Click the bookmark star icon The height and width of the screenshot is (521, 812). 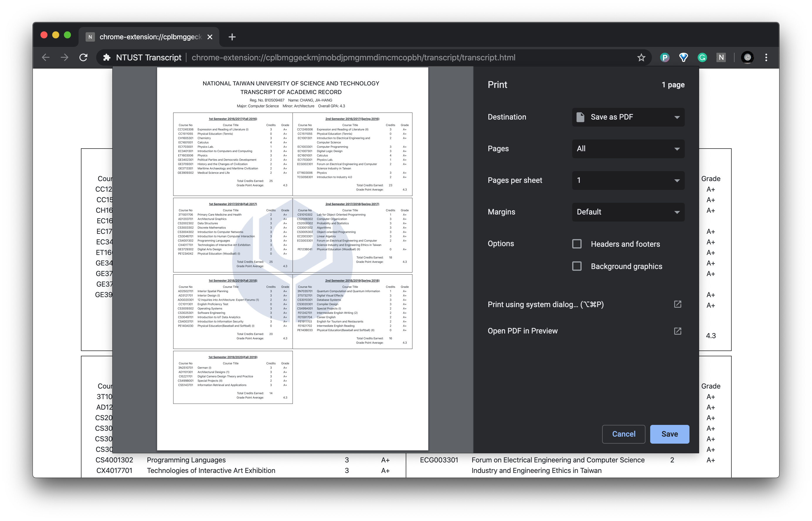(641, 57)
